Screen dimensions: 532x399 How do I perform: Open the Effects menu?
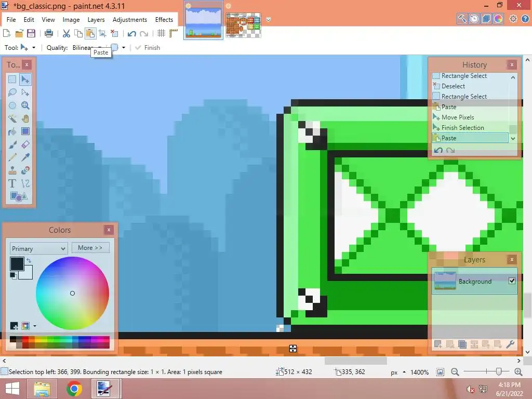click(x=164, y=20)
